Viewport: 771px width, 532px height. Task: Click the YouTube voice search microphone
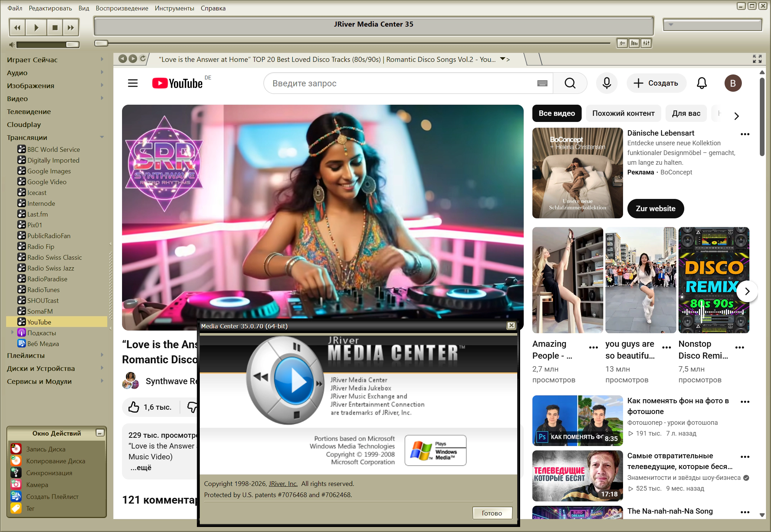(x=607, y=83)
